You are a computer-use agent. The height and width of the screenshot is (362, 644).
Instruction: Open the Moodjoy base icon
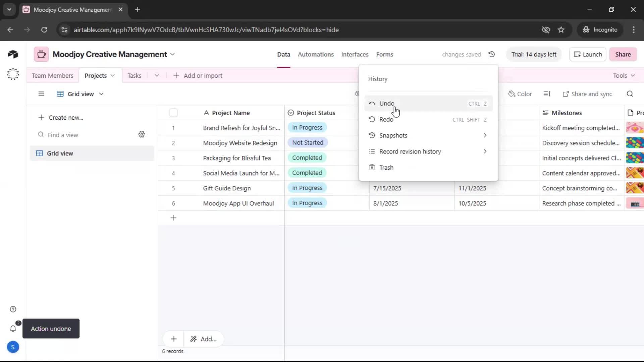pos(41,54)
